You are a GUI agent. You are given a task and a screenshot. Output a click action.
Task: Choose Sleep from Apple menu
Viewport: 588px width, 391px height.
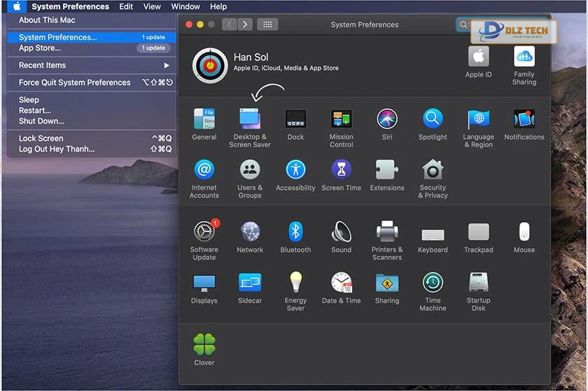[92, 100]
